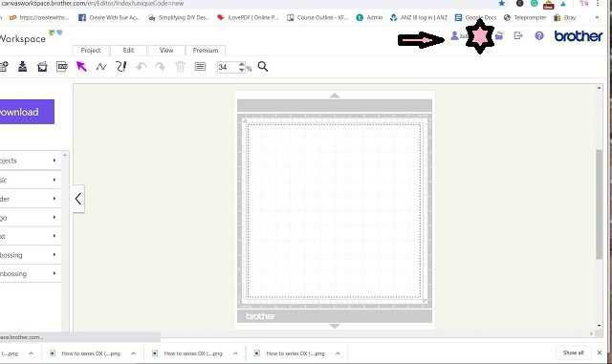Image resolution: width=612 pixels, height=364 pixels.
Task: Collapse the left panel with chevron
Action: coord(78,199)
